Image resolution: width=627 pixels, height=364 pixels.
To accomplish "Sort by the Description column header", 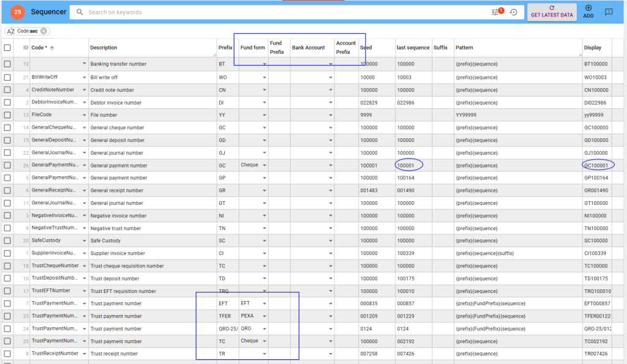I will (x=103, y=48).
